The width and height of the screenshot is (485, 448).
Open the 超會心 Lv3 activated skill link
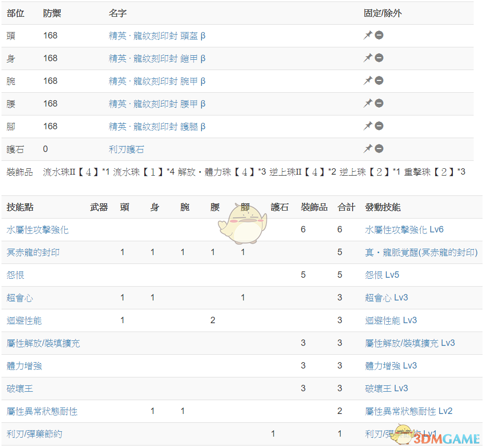(386, 298)
